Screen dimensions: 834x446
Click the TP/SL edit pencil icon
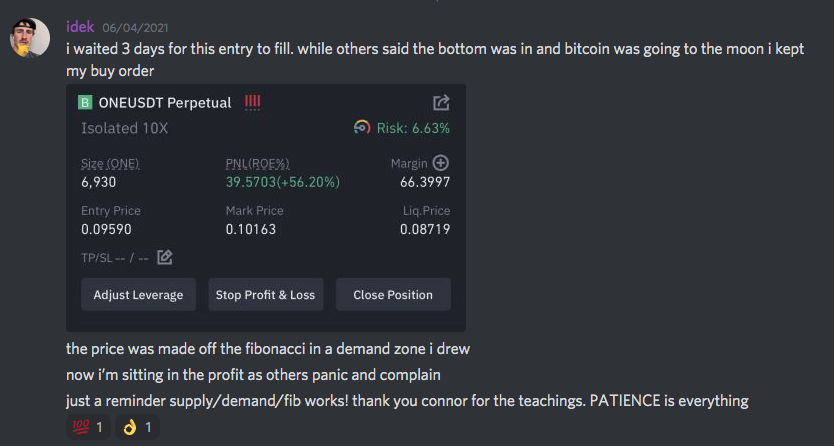tap(165, 257)
